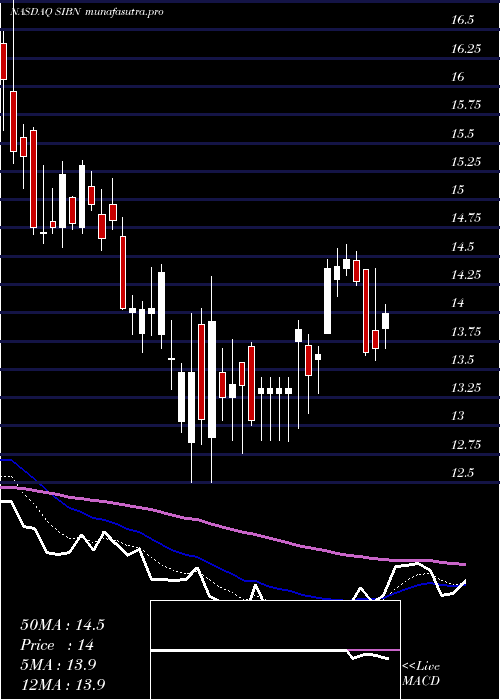Click the 13.75 price axis label

tap(466, 331)
